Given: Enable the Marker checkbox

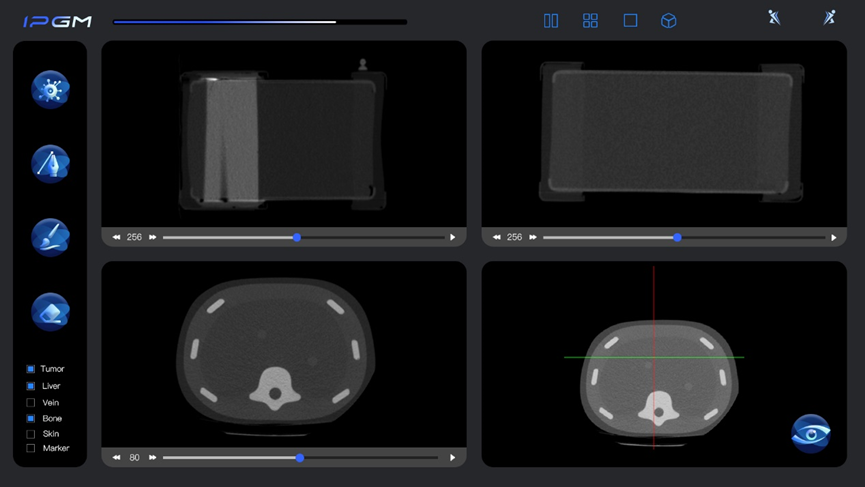Looking at the screenshot, I should (x=31, y=448).
